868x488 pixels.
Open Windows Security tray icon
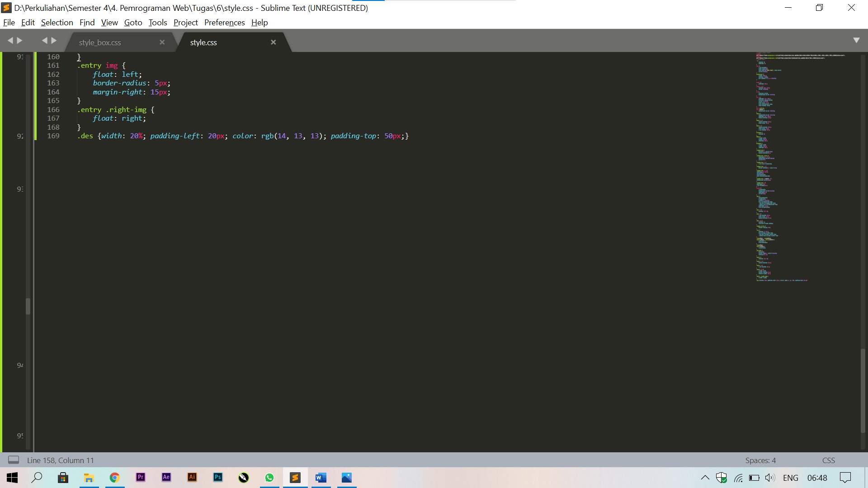[x=722, y=478]
